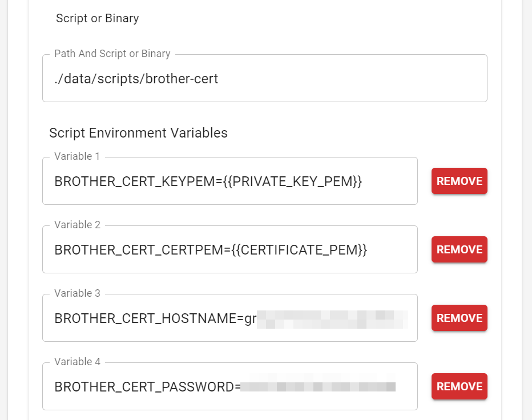Edit the BROTHER_CERT_HOSTNAME variable value
The width and height of the screenshot is (532, 420).
click(230, 318)
